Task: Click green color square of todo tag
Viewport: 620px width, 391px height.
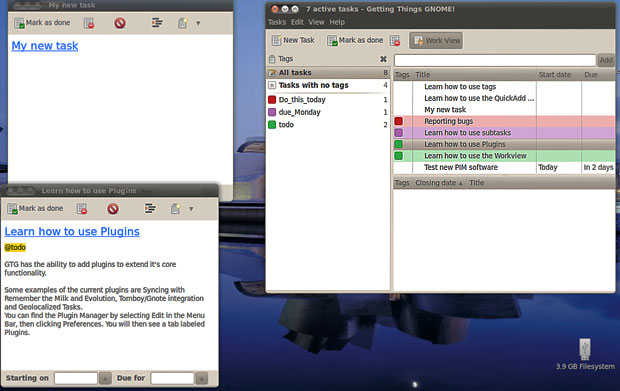Action: pyautogui.click(x=272, y=125)
